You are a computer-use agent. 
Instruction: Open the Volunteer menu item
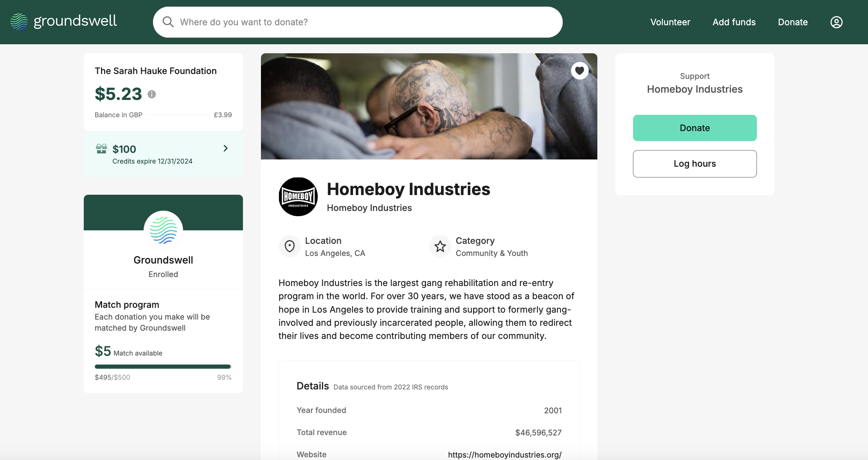coord(670,22)
